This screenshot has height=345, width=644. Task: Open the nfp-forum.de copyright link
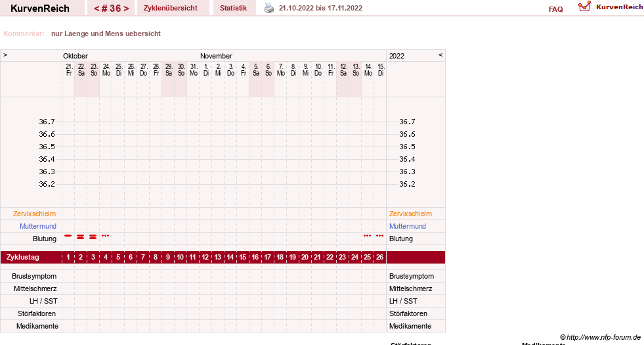tap(600, 337)
